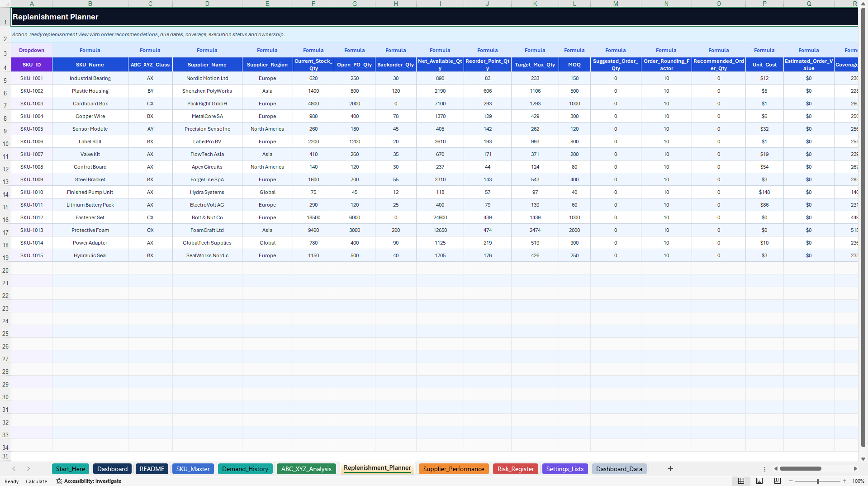Click the 100% zoom level

pos(858,481)
